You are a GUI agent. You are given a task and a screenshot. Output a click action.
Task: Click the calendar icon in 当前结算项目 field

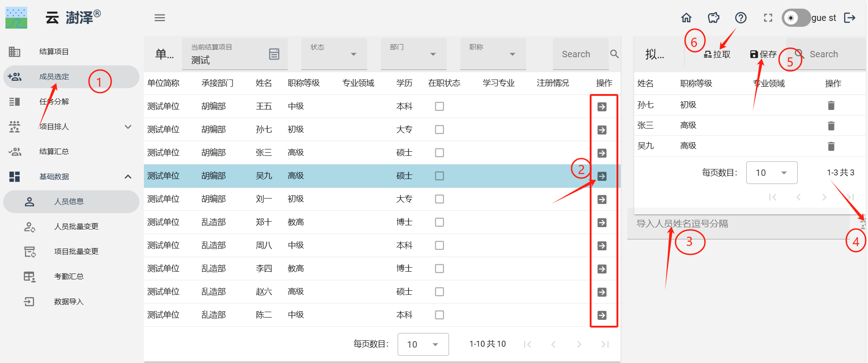(274, 54)
